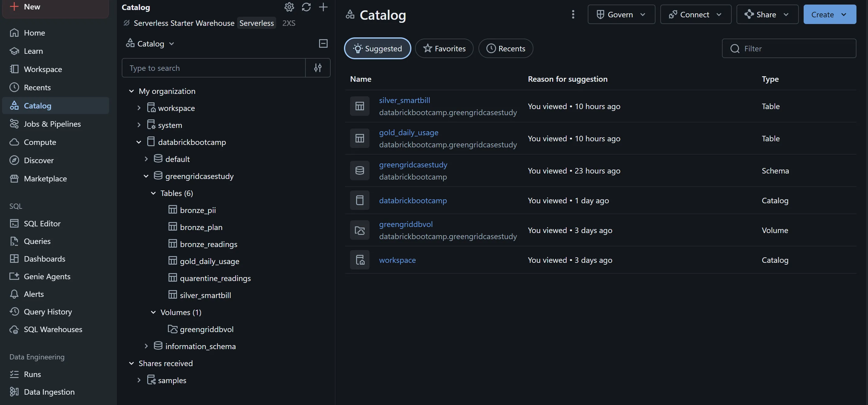The height and width of the screenshot is (405, 868).
Task: Open Dashboards from sidebar
Action: (x=56, y=259)
